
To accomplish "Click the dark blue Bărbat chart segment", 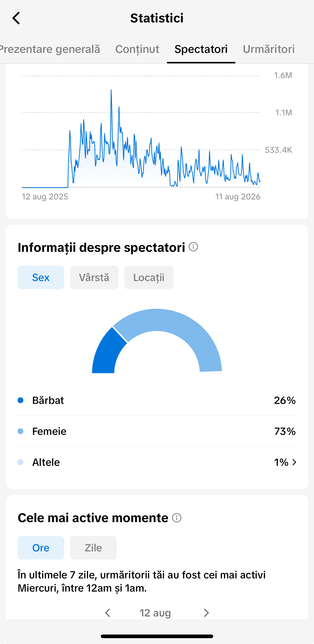I will 106,353.
